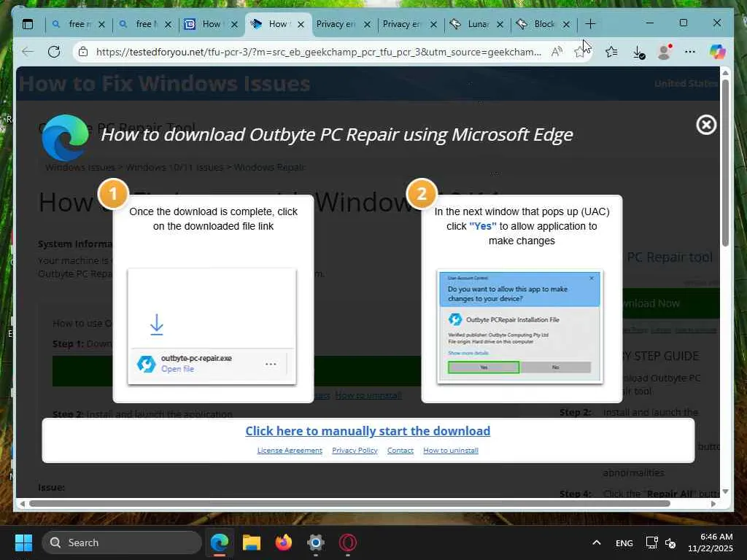The height and width of the screenshot is (560, 747).
Task: Open network status tray icon
Action: 651,542
